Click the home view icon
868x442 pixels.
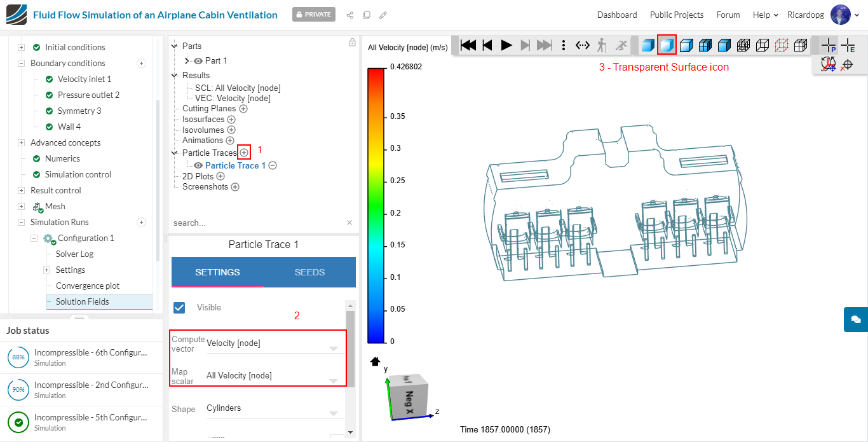(375, 361)
